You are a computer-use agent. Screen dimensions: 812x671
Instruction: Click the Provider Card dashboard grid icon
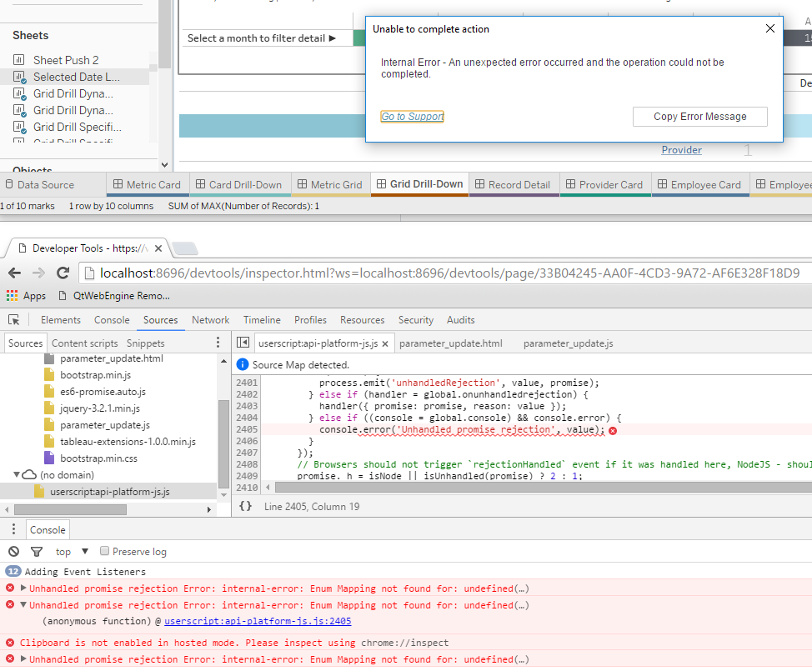click(x=571, y=184)
